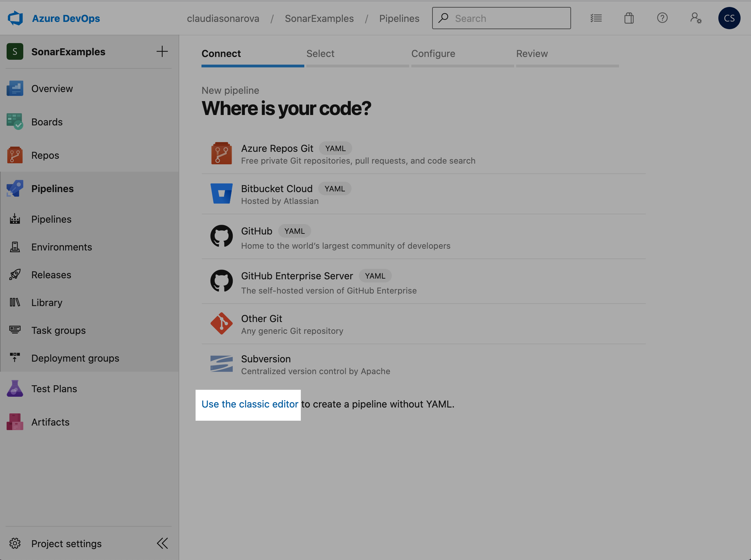Click the Other Git diamond icon
Image resolution: width=751 pixels, height=560 pixels.
222,323
